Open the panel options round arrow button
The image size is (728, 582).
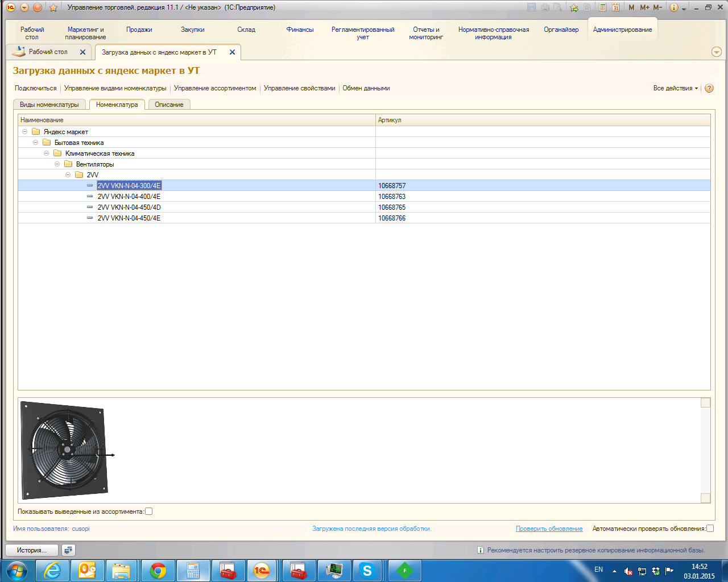point(717,52)
